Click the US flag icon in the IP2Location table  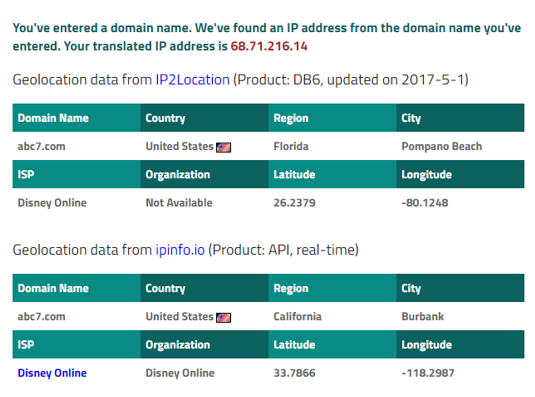(x=223, y=147)
